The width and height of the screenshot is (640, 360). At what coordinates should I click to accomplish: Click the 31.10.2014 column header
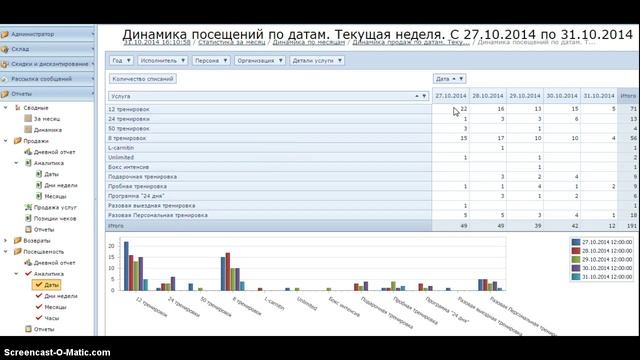[599, 96]
